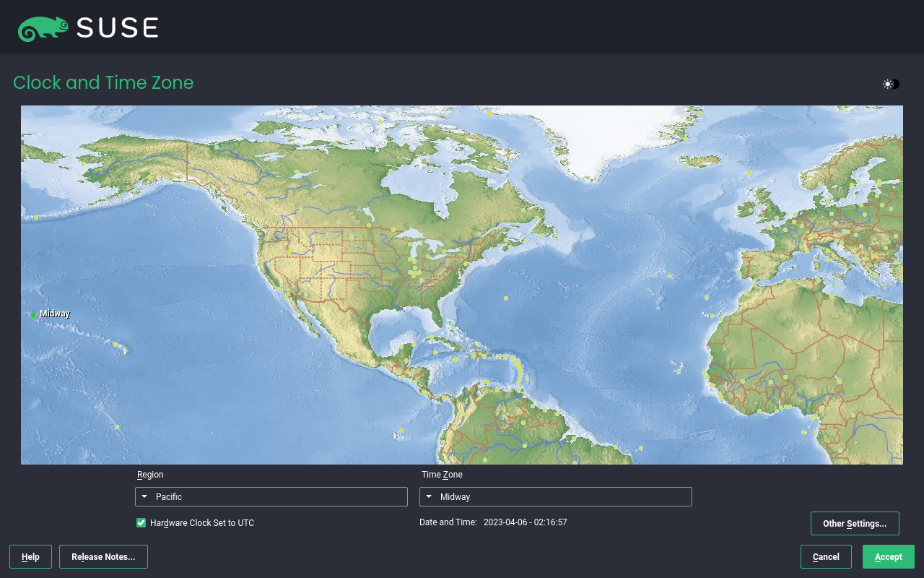Select the green Midway marker on map
Viewport: 924px width, 578px height.
tap(33, 315)
